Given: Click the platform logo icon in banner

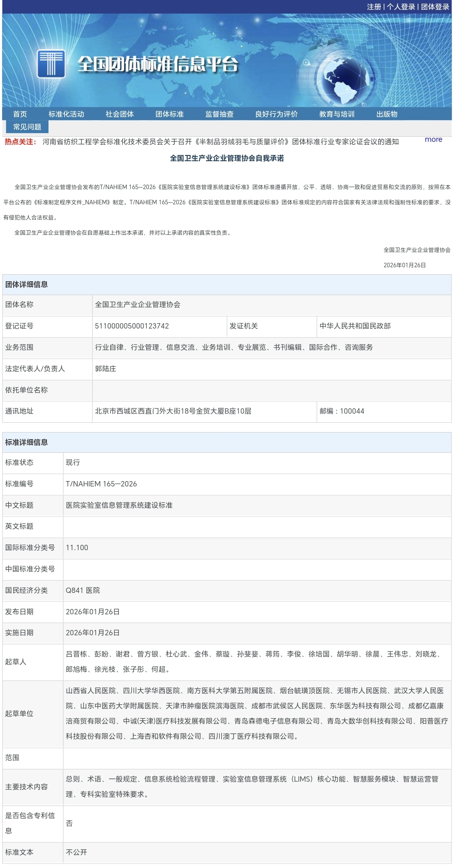Looking at the screenshot, I should coord(51,64).
